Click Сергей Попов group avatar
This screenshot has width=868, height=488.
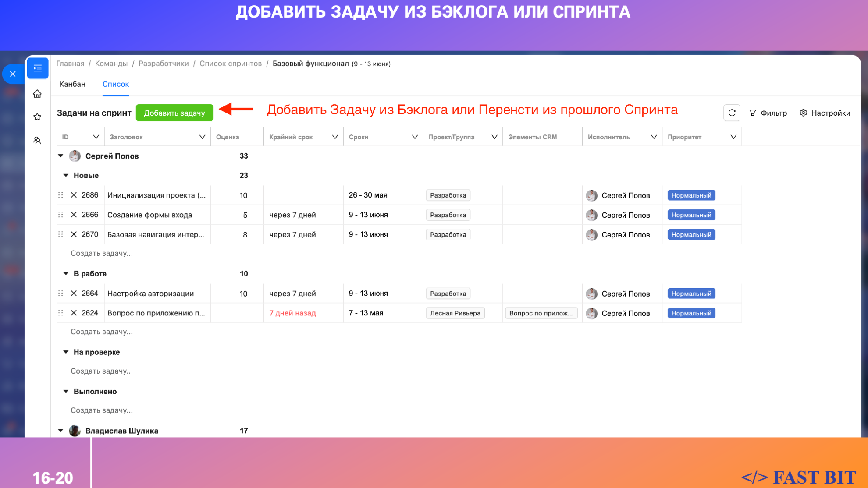point(75,156)
